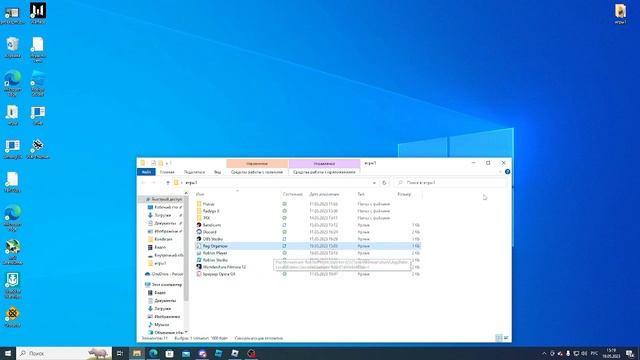
Task: Select the Wondershare Filmora 12 shortcut
Action: coord(221,267)
